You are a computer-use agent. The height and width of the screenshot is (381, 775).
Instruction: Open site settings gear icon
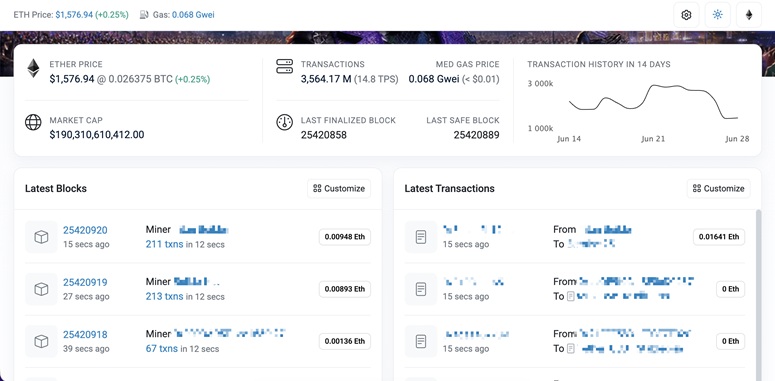click(x=686, y=15)
